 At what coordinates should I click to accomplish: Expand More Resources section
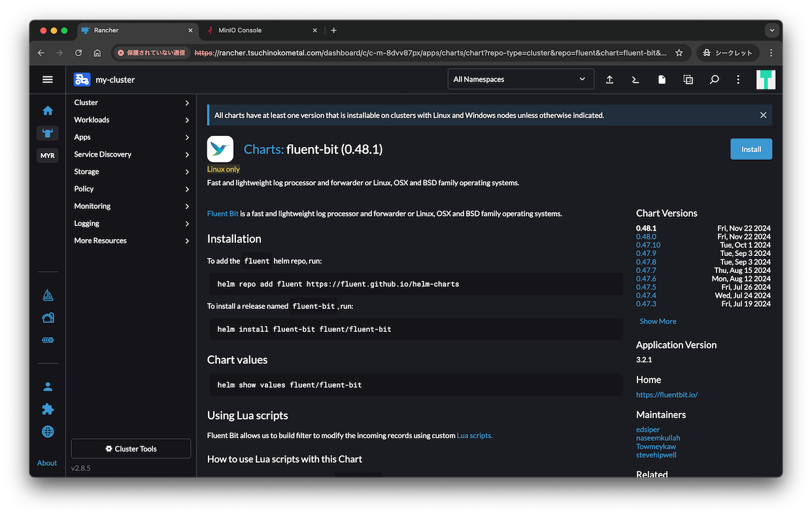coord(131,240)
